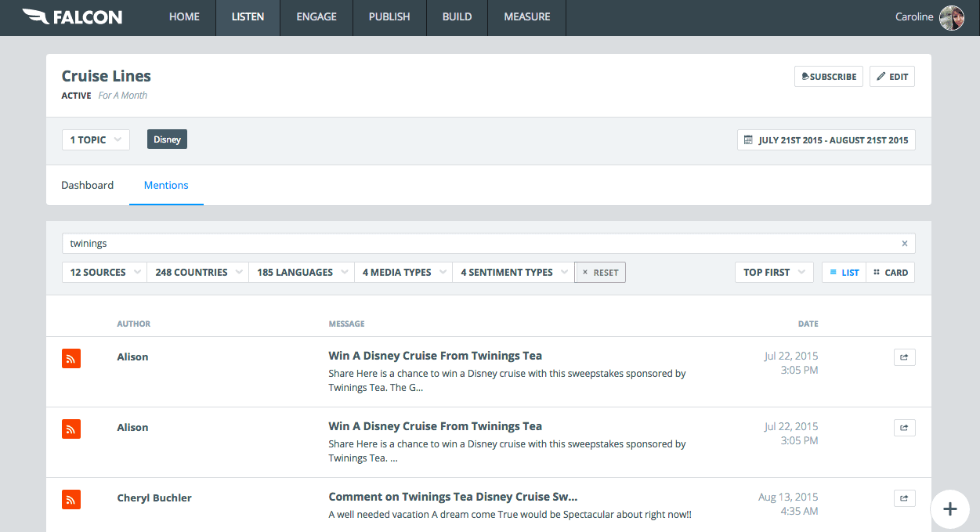
Task: Open the date range picker
Action: click(826, 140)
